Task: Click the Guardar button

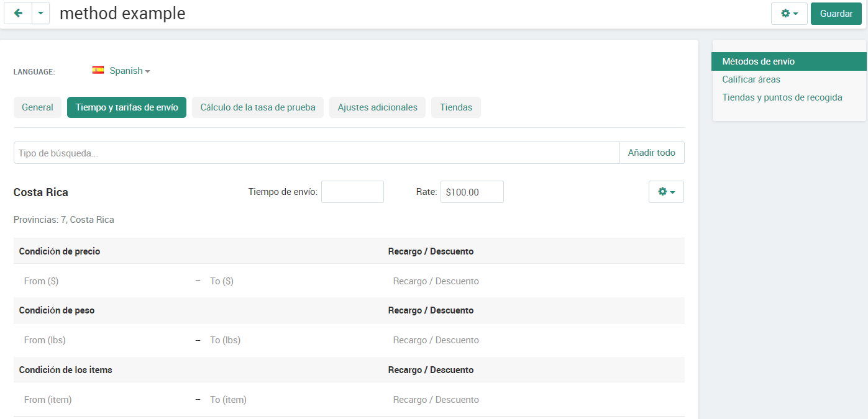Action: click(x=836, y=13)
